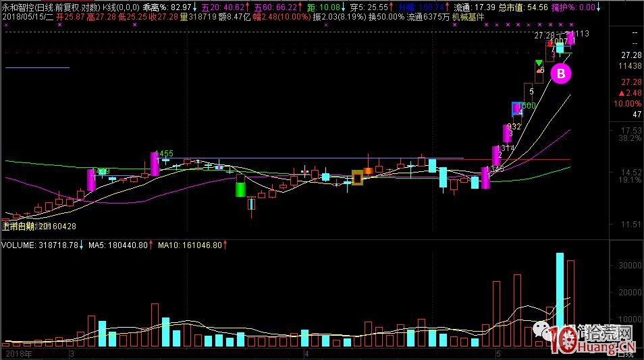
Task: Click the pink B signal marker
Action: [560, 73]
